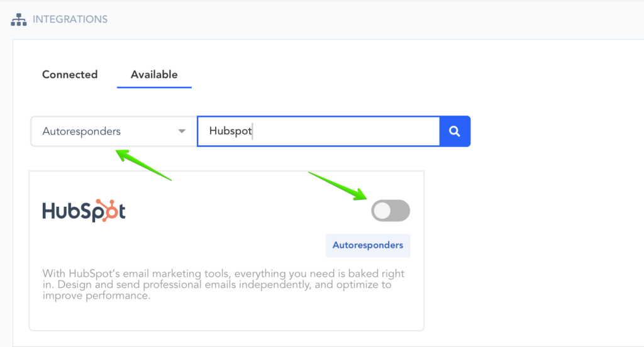Focus the search field containing Hubspot

pos(318,131)
